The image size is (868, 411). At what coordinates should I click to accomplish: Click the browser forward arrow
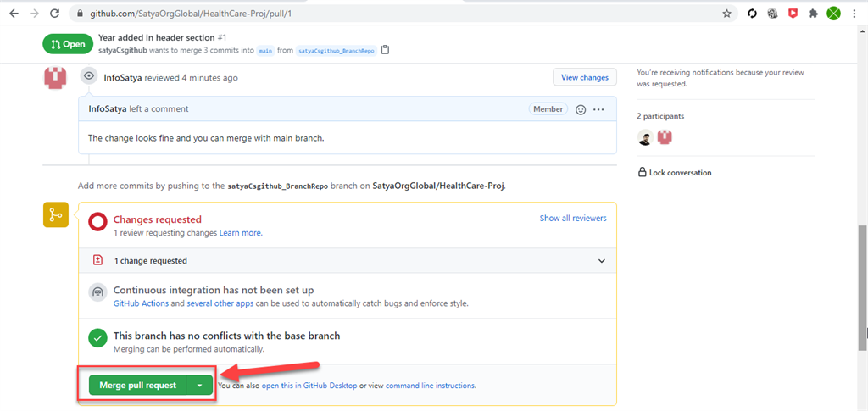point(34,14)
